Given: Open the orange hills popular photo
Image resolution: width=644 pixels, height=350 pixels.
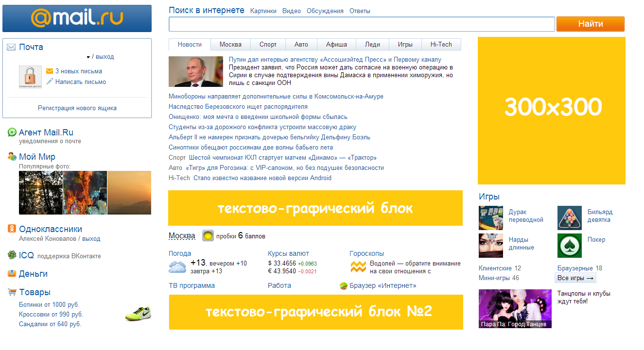Looking at the screenshot, I should tap(129, 193).
